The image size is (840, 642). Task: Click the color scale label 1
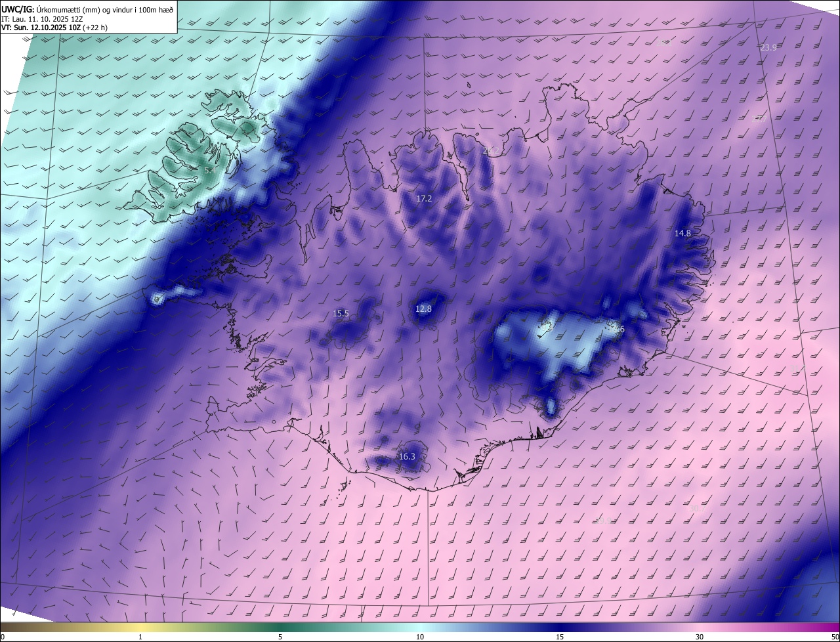coord(140,637)
